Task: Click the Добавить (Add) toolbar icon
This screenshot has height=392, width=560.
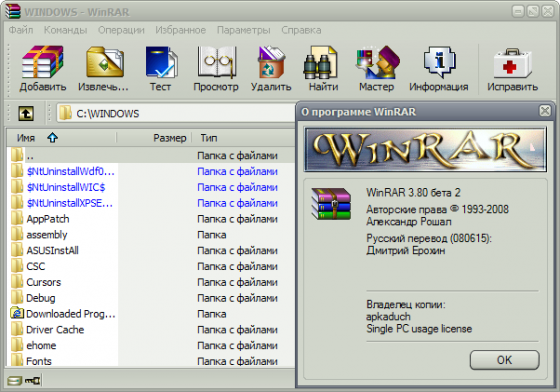Action: 43,61
